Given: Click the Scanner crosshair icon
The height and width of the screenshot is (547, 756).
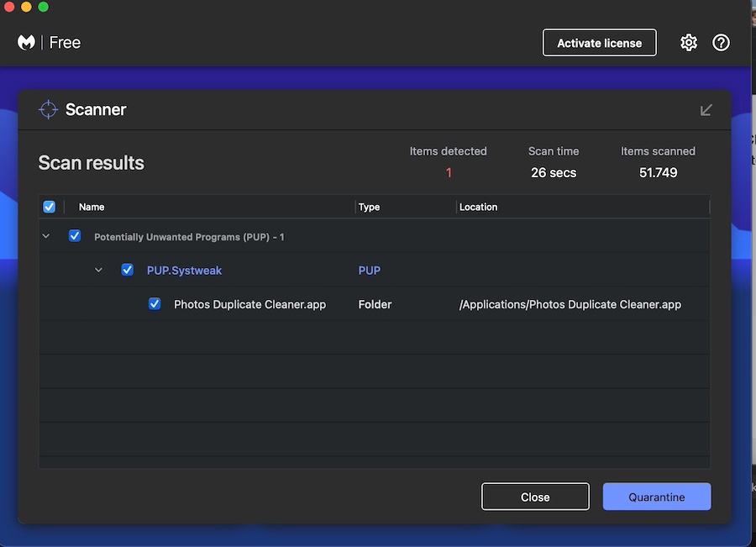Looking at the screenshot, I should (x=48, y=110).
